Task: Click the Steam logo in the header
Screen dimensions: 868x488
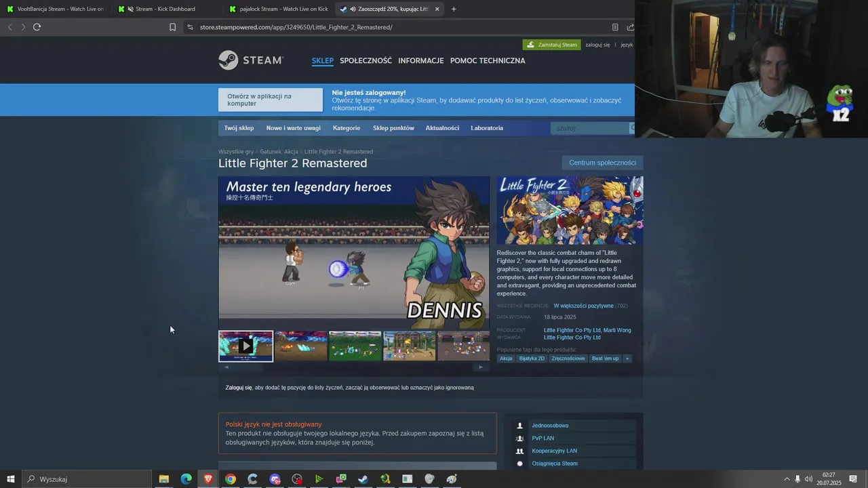Action: [251, 60]
